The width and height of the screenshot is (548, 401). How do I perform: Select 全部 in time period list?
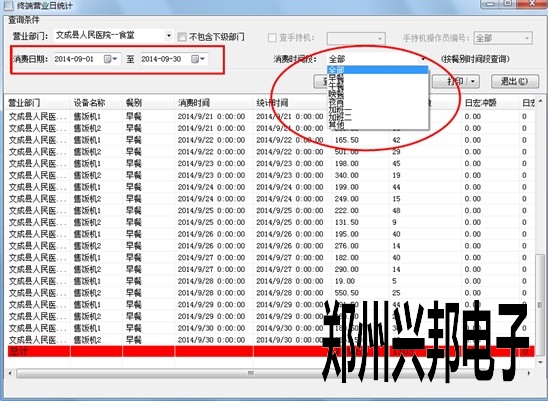pyautogui.click(x=377, y=70)
